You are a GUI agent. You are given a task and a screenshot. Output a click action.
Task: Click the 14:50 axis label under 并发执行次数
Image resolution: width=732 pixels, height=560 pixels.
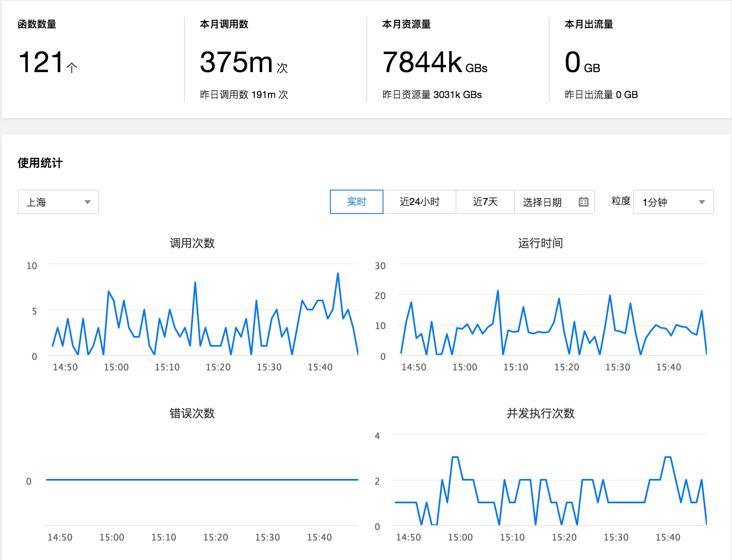pyautogui.click(x=408, y=537)
